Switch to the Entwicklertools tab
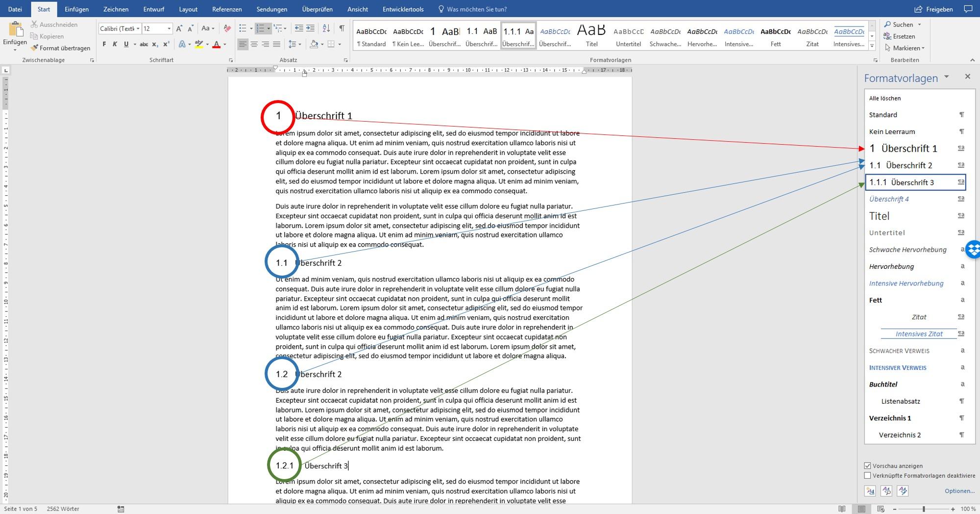This screenshot has height=514, width=980. pos(403,9)
